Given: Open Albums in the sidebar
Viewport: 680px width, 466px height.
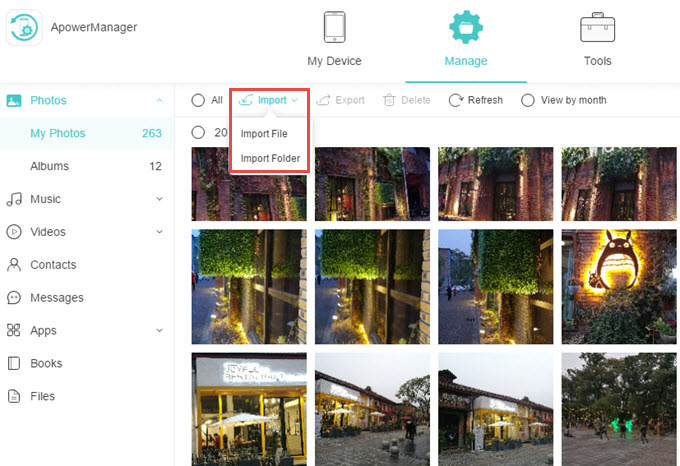Looking at the screenshot, I should tap(87, 166).
